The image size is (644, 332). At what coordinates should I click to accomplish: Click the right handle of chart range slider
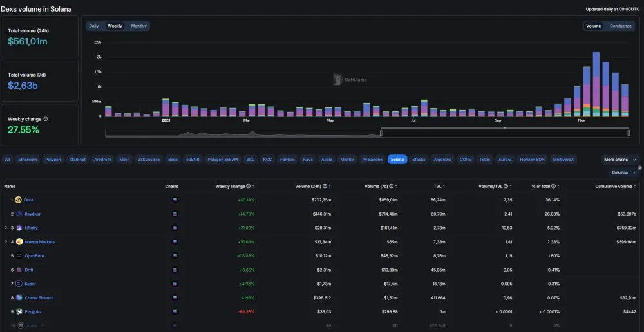(629, 133)
